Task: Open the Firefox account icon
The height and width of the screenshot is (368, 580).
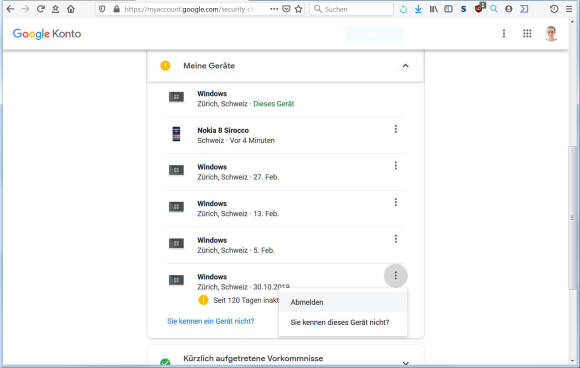Action: 509,9
